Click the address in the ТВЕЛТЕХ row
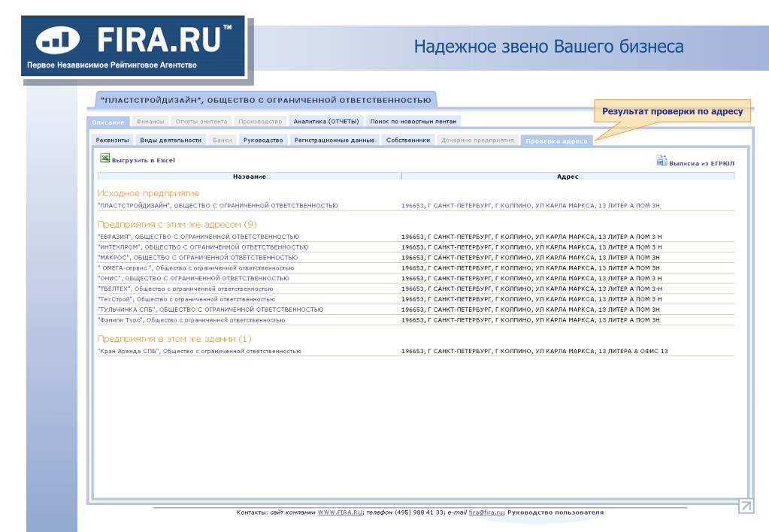 pyautogui.click(x=532, y=289)
